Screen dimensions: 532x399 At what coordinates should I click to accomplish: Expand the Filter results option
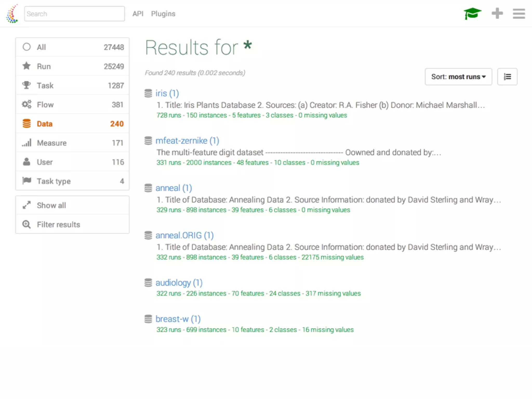(72, 224)
